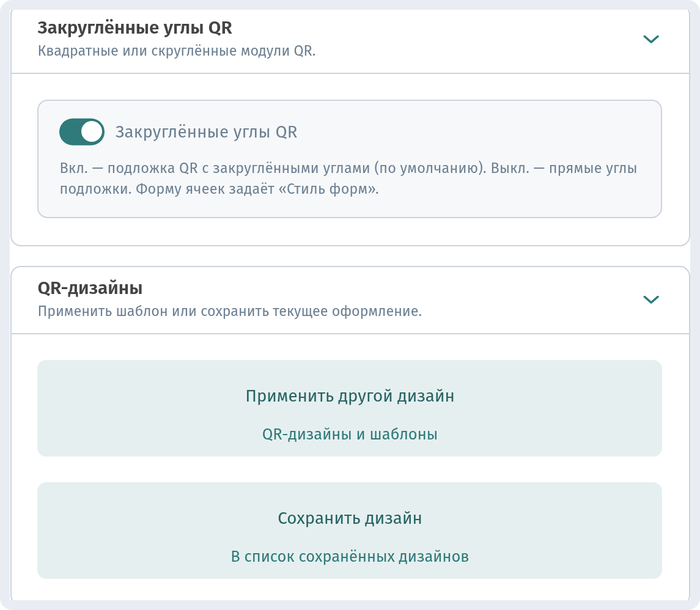Collapse the Закруглённые углы QR section chevron

point(651,39)
